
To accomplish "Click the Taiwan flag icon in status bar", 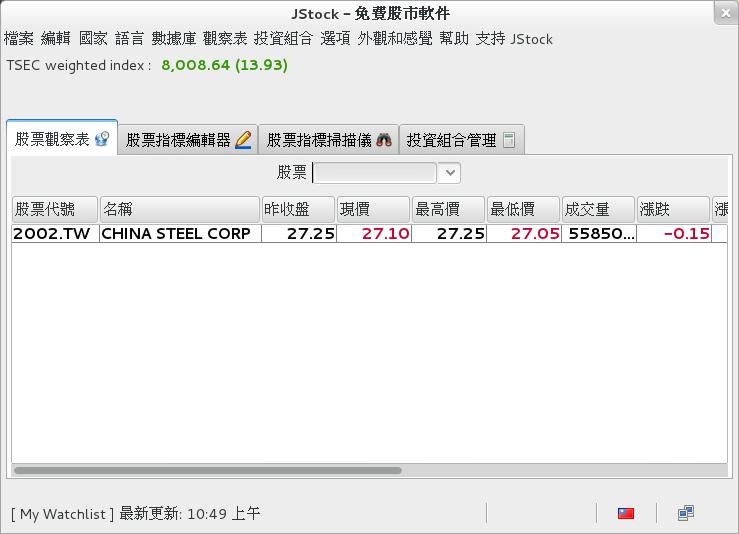I will tap(625, 513).
